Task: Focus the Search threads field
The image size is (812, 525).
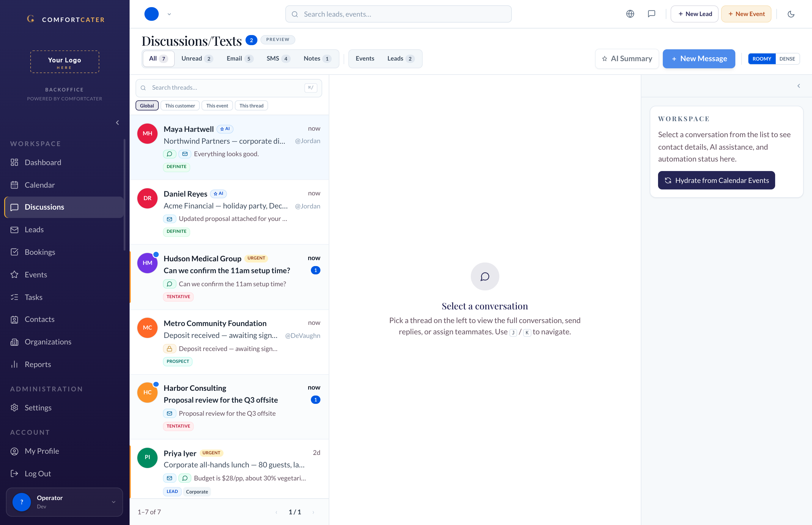Action: (229, 88)
